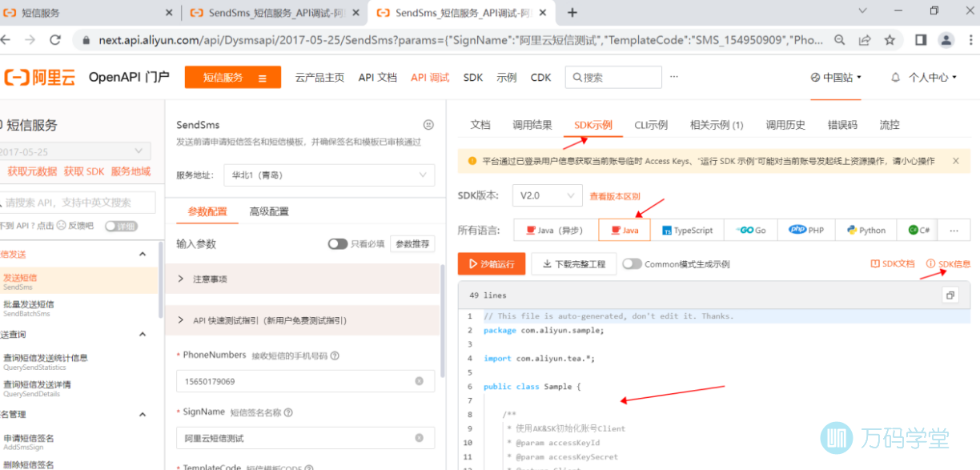This screenshot has width=980, height=470.
Task: Collapse the 发送 group in sidebar
Action: coord(143,254)
